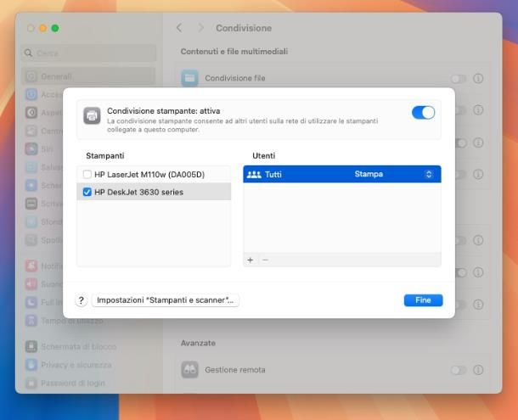The width and height of the screenshot is (518, 420).
Task: Click the Generali gear sidebar icon
Action: point(31,76)
